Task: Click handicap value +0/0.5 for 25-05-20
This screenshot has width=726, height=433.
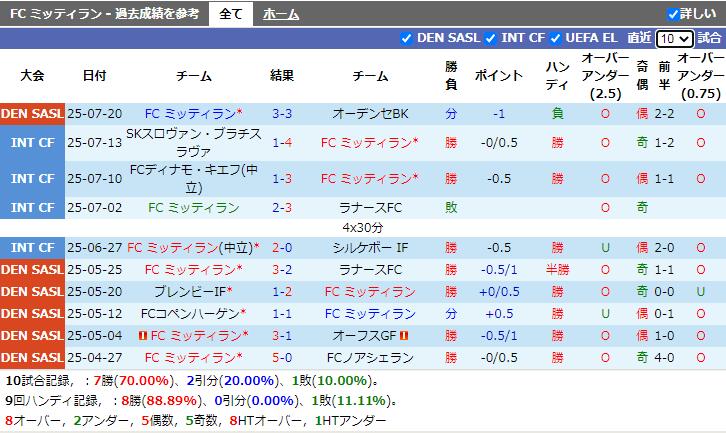Action: [x=499, y=292]
